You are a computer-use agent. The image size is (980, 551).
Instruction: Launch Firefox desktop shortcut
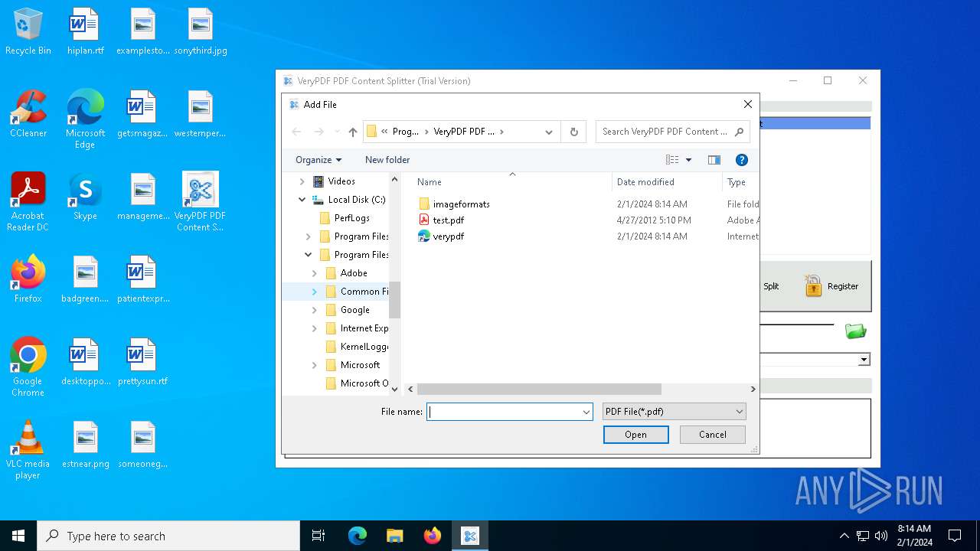click(28, 280)
